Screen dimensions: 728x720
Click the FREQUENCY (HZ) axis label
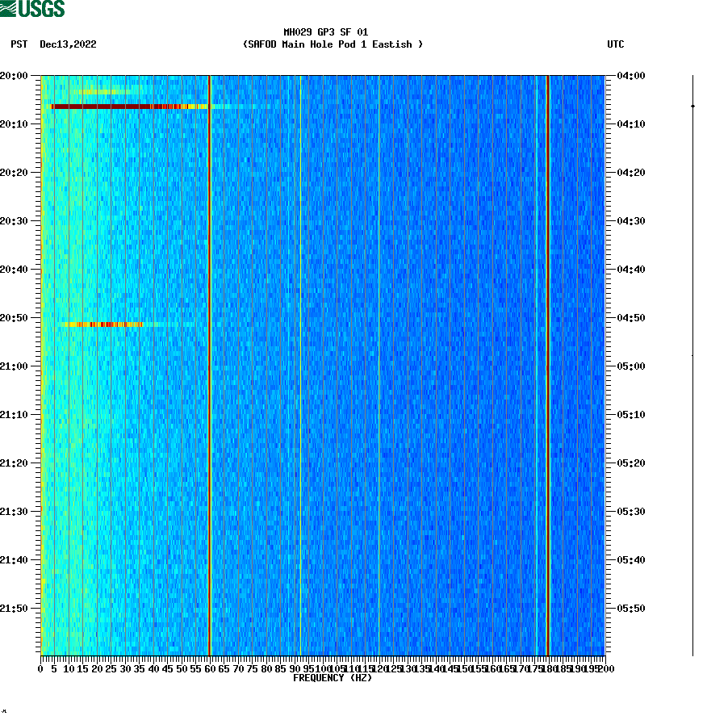pos(331,679)
